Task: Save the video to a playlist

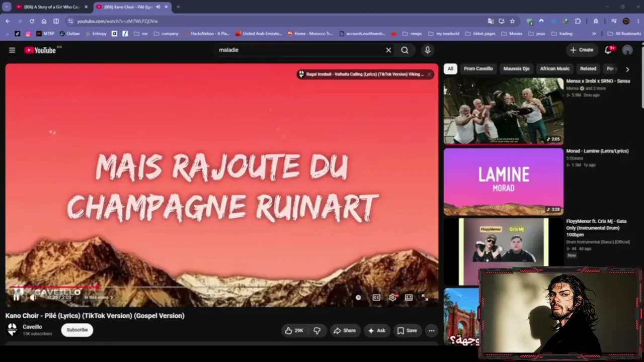Action: click(x=407, y=330)
